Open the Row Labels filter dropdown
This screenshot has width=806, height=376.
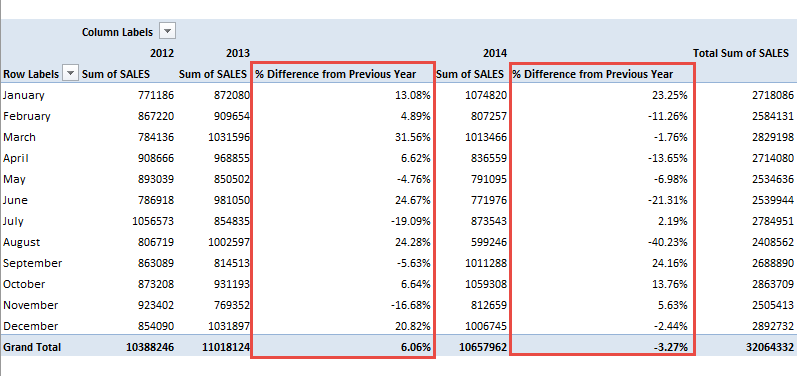70,74
